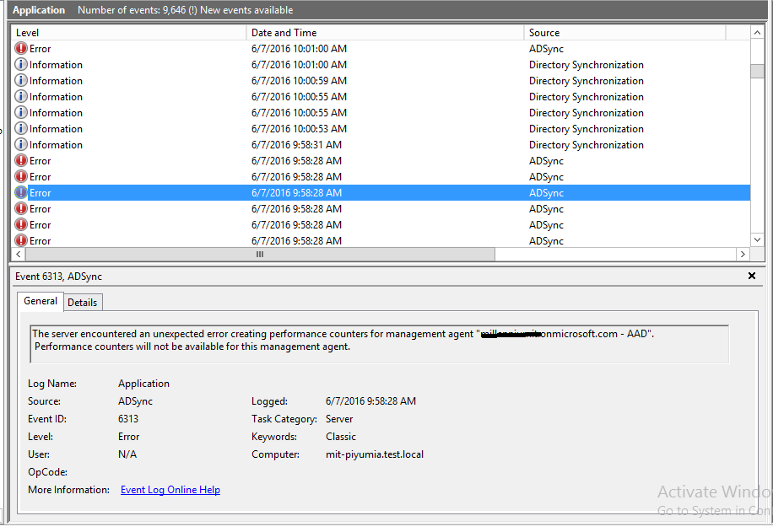Click the error icon in the highlighted ADSync row
Screen dimensions: 773x532
pyautogui.click(x=21, y=193)
